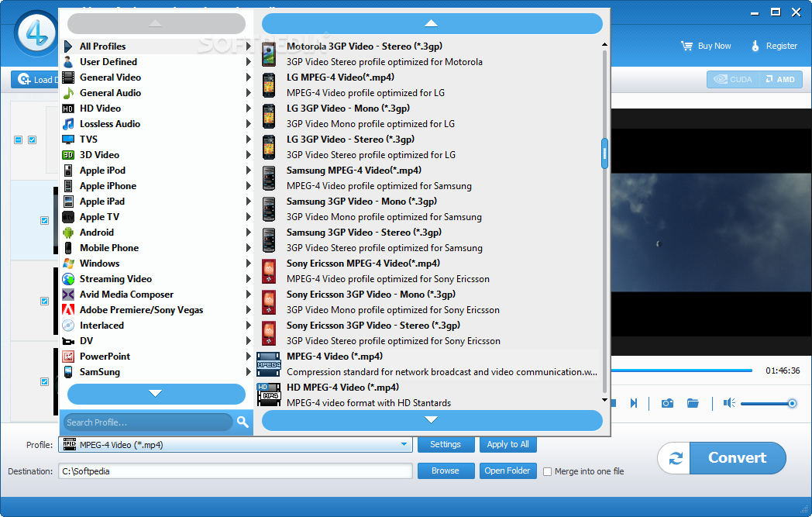
Task: Enable CUDA acceleration toggle
Action: 733,79
